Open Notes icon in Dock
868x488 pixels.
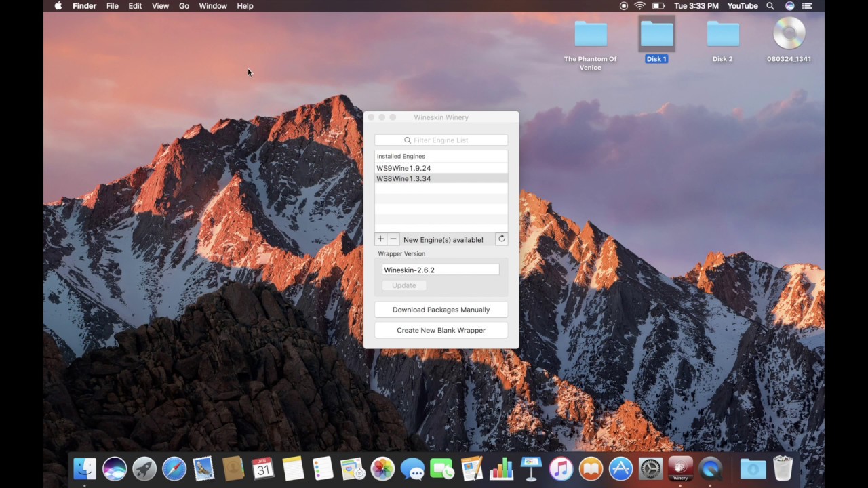point(293,468)
